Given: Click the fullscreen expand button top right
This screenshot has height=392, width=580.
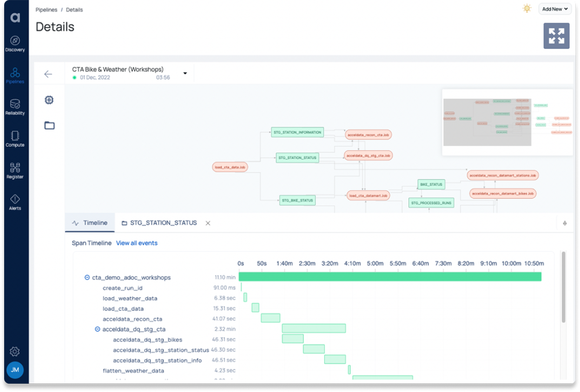Looking at the screenshot, I should [x=556, y=35].
